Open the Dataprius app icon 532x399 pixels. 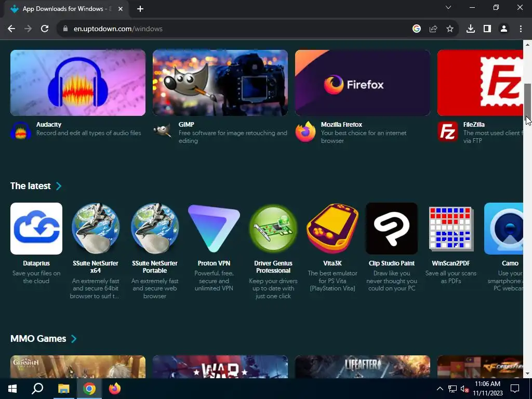(36, 229)
